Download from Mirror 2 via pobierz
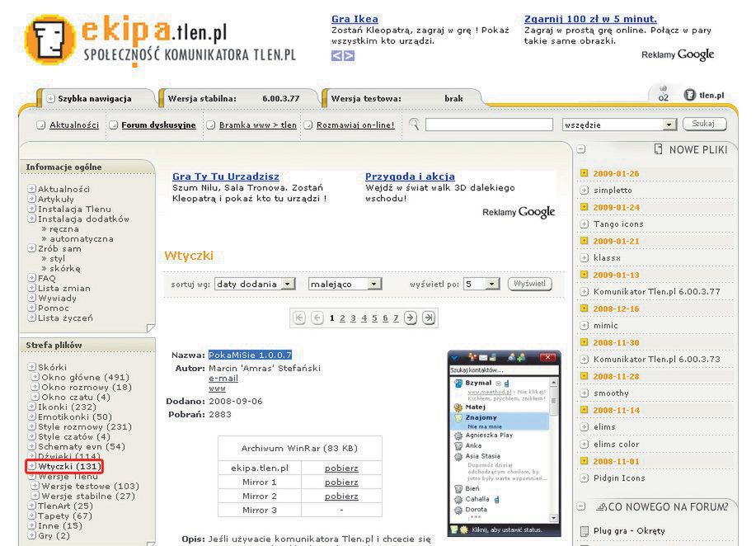 coord(341,496)
